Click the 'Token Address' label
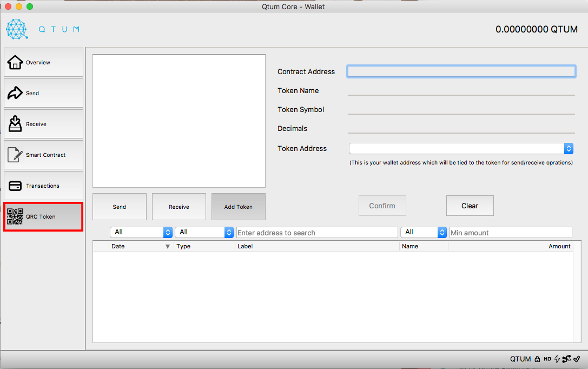 tap(302, 148)
